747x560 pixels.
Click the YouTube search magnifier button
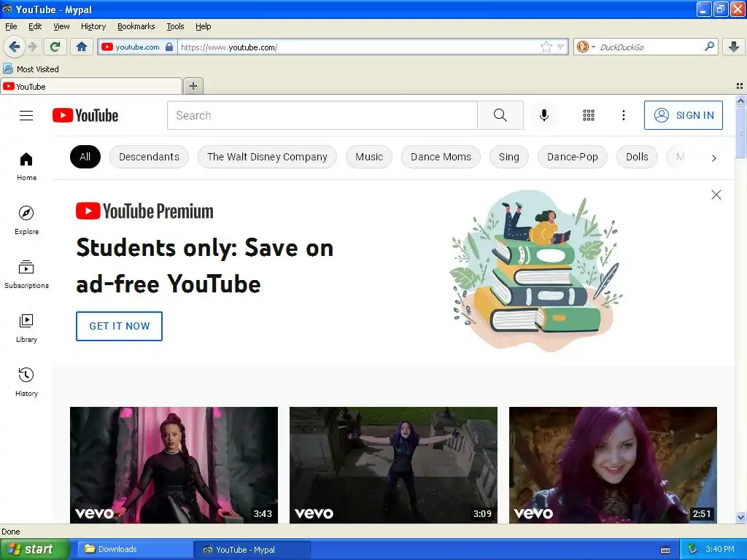500,115
